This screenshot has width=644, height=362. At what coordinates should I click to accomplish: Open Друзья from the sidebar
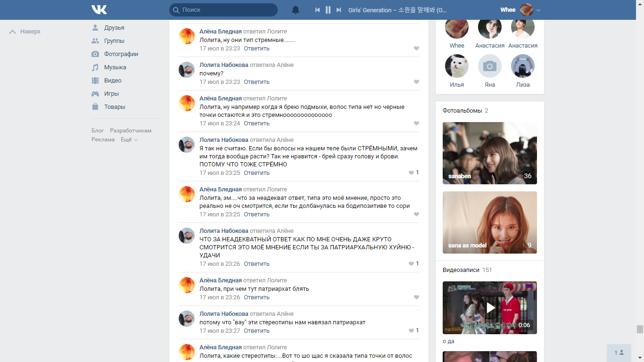114,28
